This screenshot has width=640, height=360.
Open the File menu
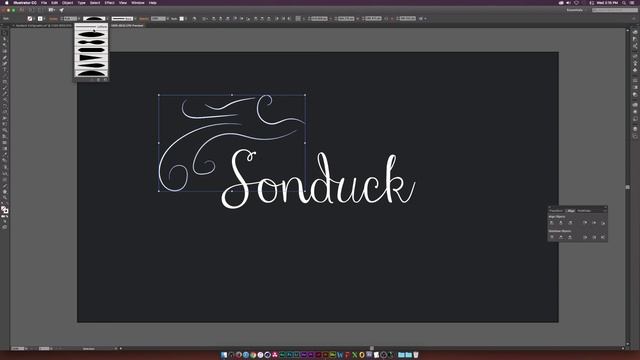(x=44, y=2)
